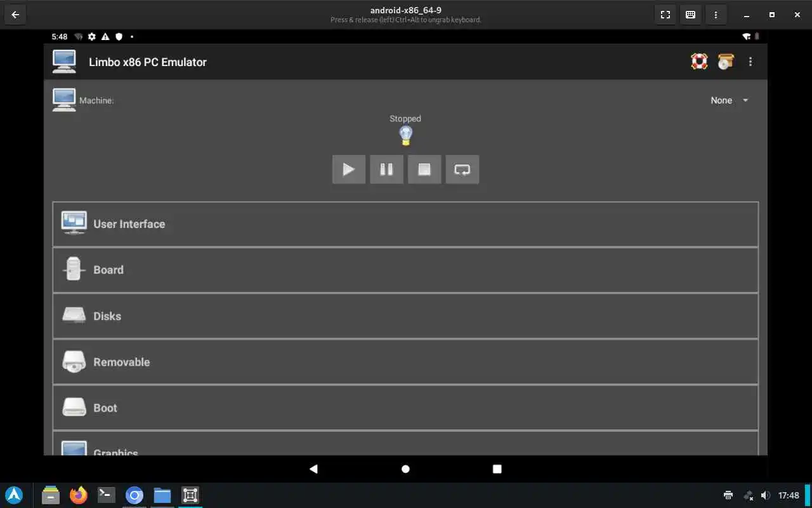Expand the Graphics section

click(405, 444)
